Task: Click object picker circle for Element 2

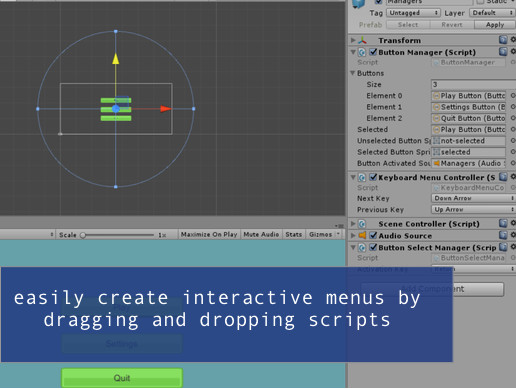Action: coord(513,118)
